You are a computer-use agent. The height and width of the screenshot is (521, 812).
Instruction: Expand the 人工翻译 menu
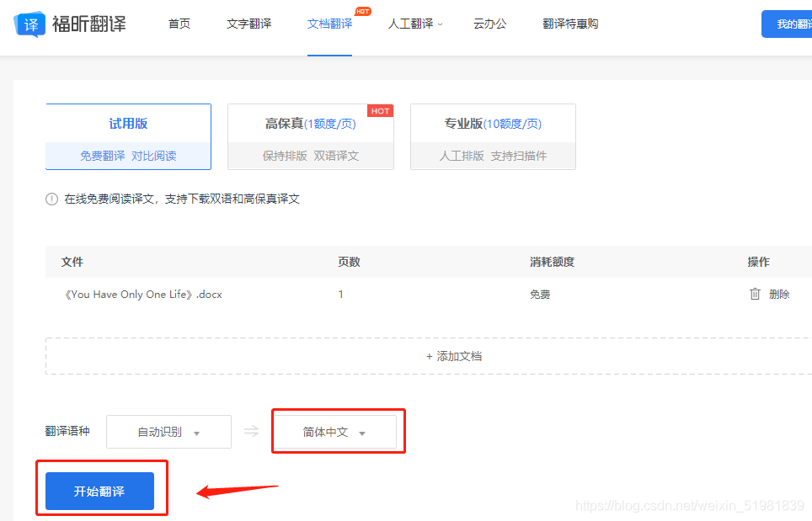pyautogui.click(x=415, y=24)
